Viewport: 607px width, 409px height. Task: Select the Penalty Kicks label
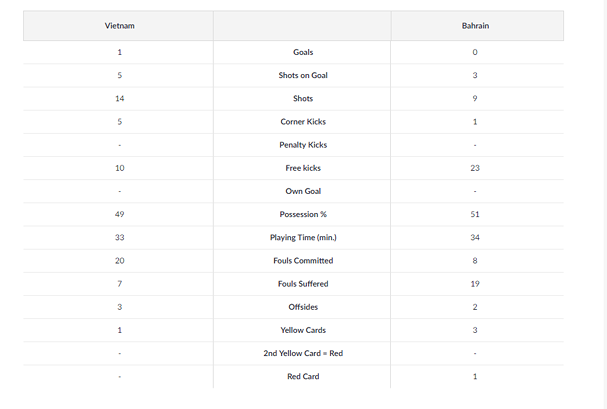302,145
